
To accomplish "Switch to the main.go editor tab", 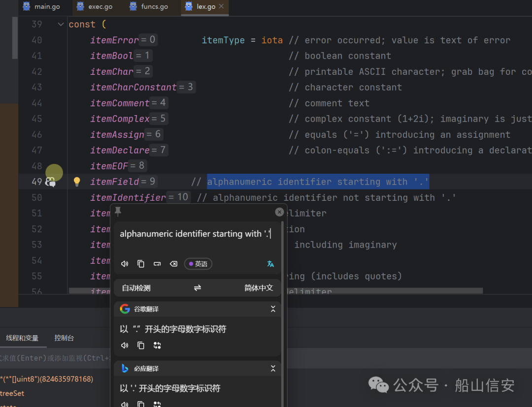I will coord(41,6).
